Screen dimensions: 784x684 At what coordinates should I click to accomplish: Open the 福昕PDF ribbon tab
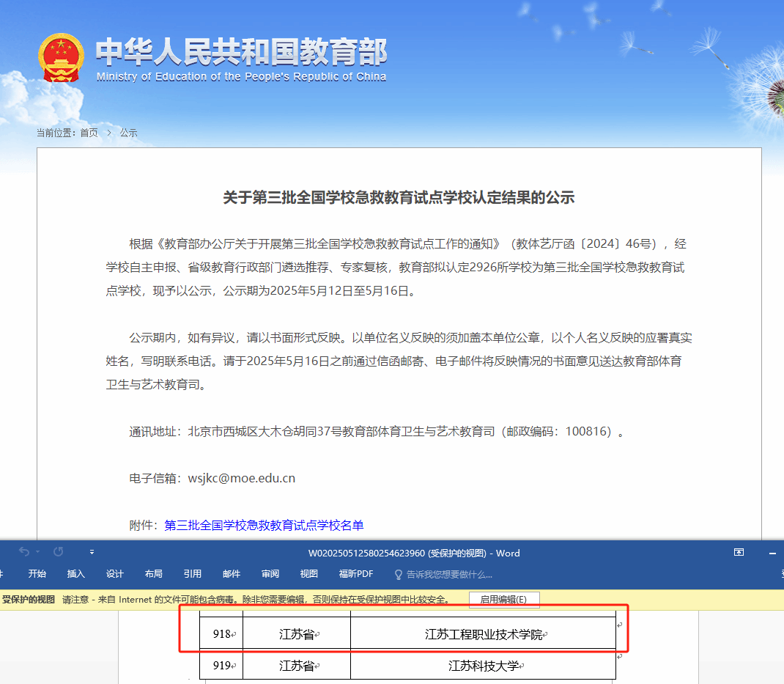click(356, 574)
